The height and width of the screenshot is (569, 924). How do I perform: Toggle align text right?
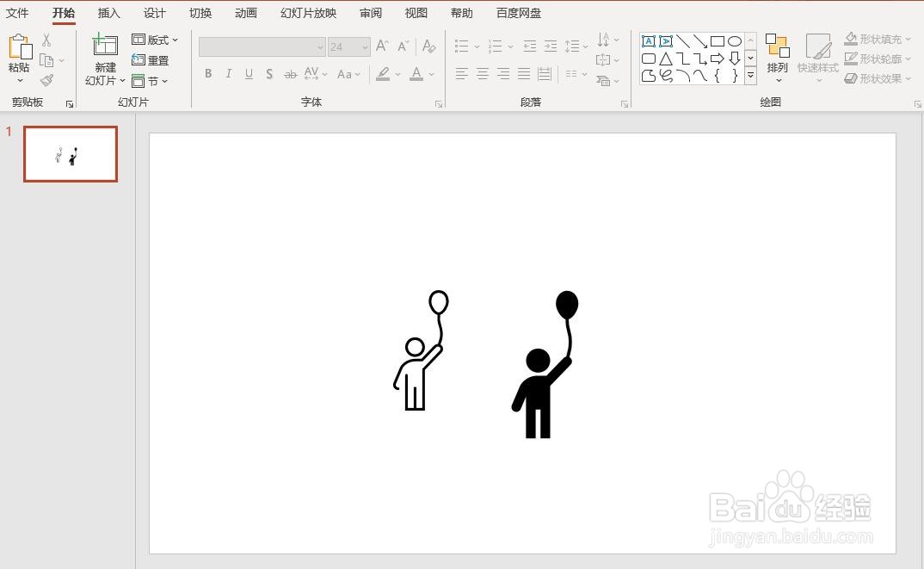pos(503,74)
